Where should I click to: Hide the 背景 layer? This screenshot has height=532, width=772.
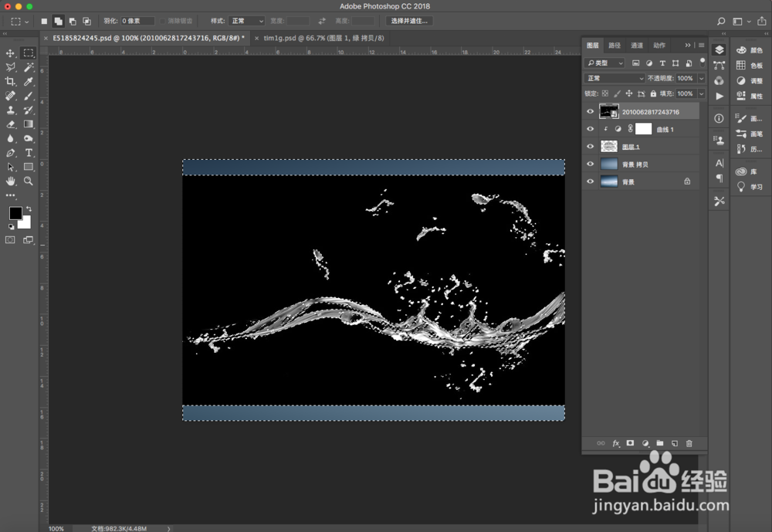590,181
